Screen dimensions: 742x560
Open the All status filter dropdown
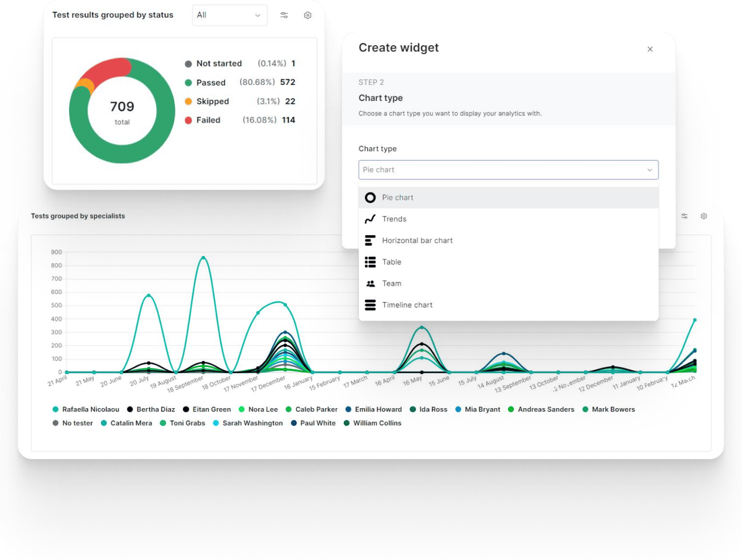click(x=229, y=15)
